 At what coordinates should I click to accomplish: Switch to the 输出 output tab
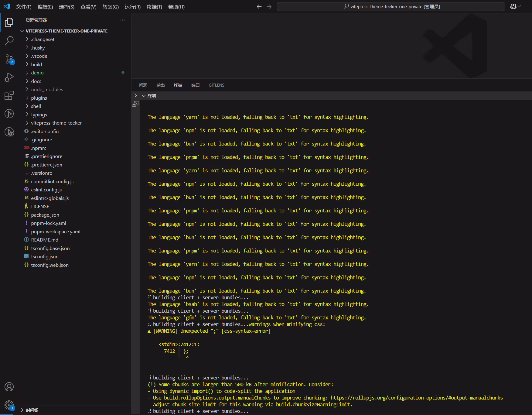(x=161, y=85)
